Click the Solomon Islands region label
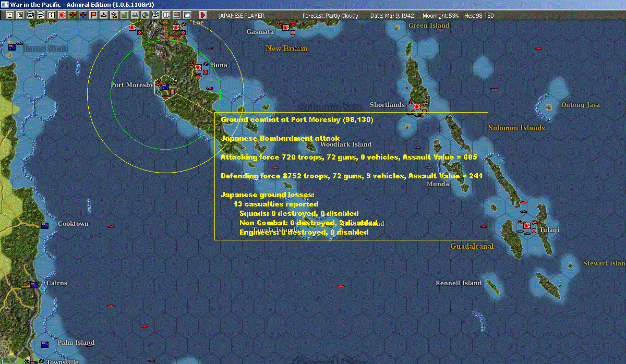626x364 pixels. tap(516, 128)
